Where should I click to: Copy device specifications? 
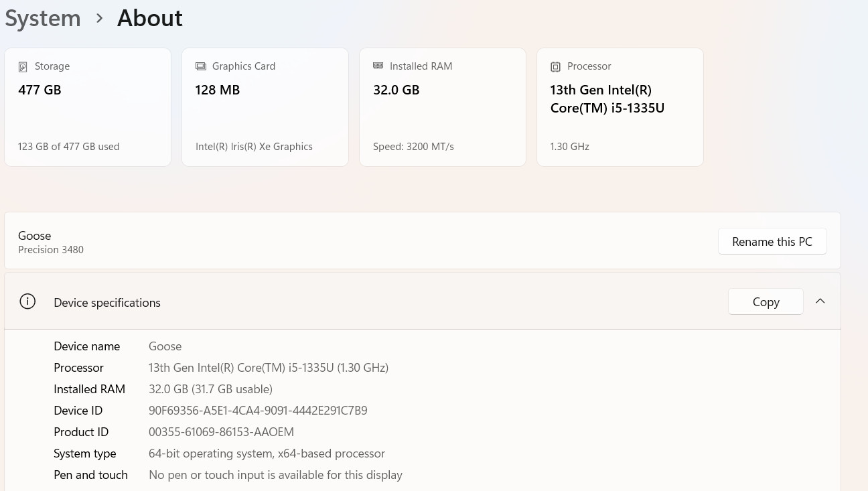click(x=766, y=302)
